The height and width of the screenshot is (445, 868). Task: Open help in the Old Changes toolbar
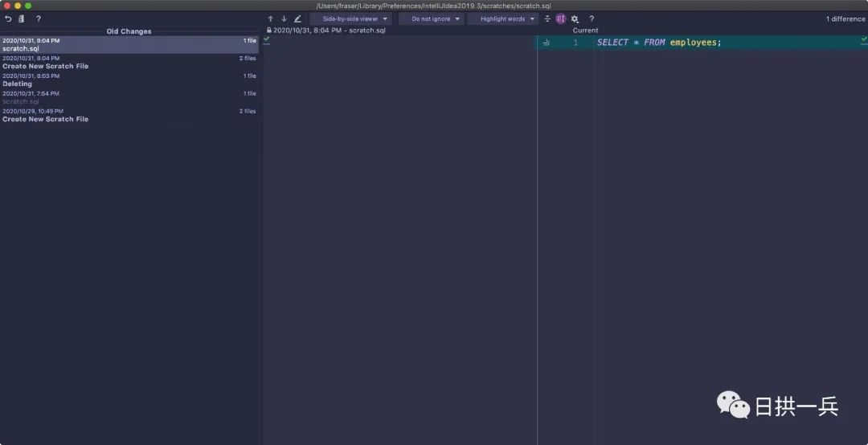coord(39,18)
